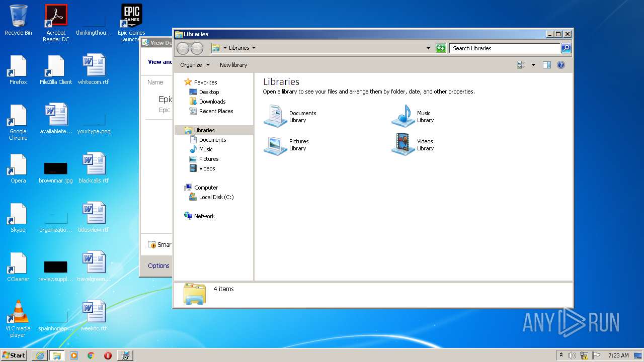
Task: Open yourtype.png on the desktop
Action: pyautogui.click(x=94, y=124)
